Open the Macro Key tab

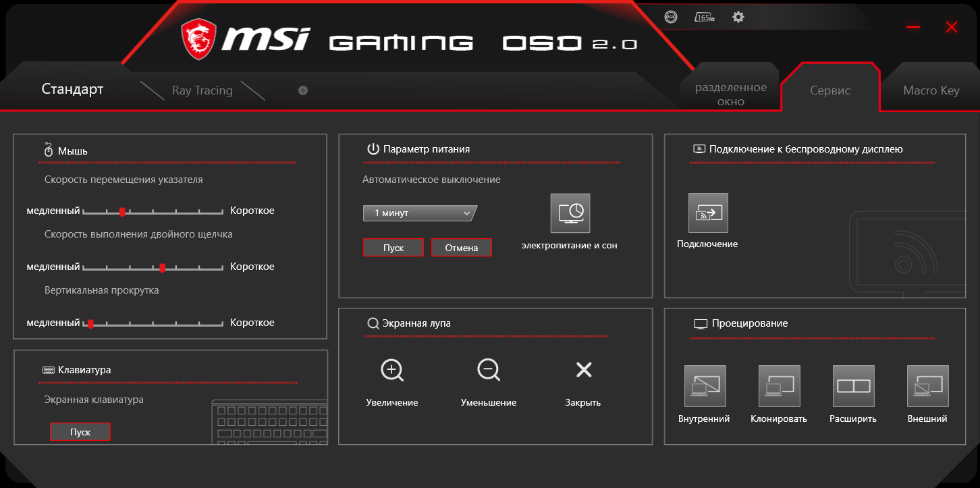[931, 90]
